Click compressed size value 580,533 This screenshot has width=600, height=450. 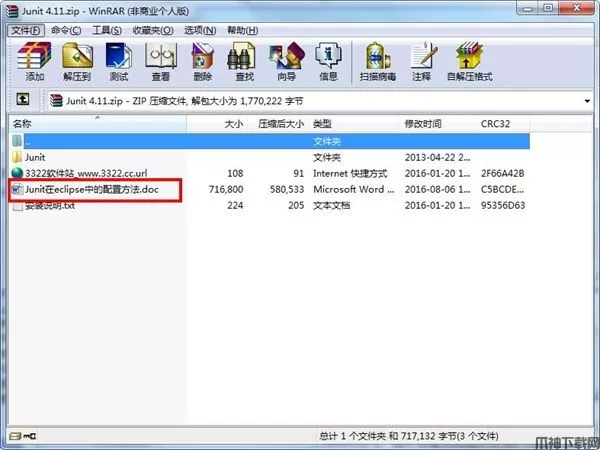pos(287,189)
